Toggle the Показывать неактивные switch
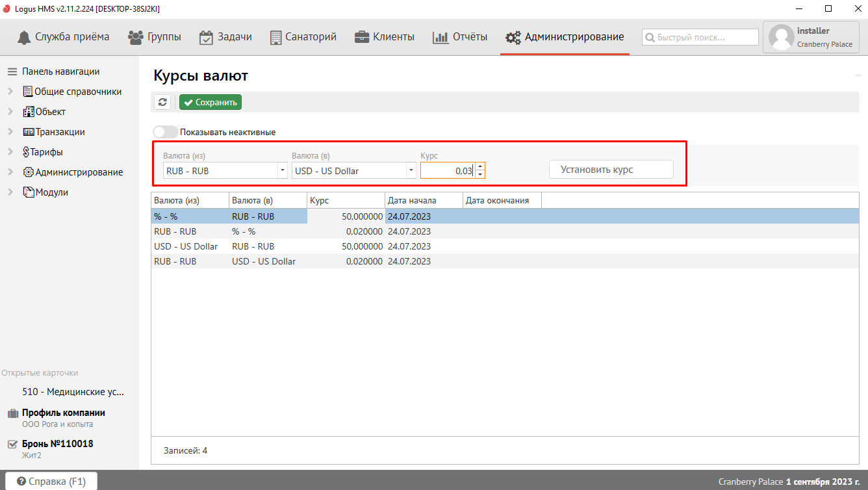Image resolution: width=868 pixels, height=490 pixels. [x=165, y=132]
